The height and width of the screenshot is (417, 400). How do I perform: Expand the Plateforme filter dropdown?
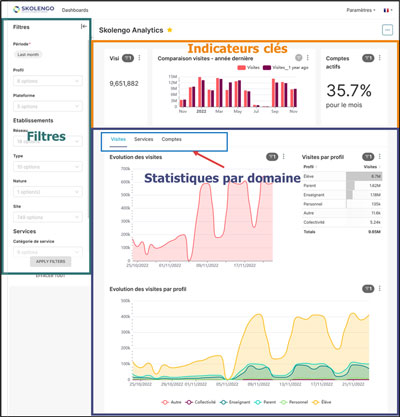click(48, 106)
